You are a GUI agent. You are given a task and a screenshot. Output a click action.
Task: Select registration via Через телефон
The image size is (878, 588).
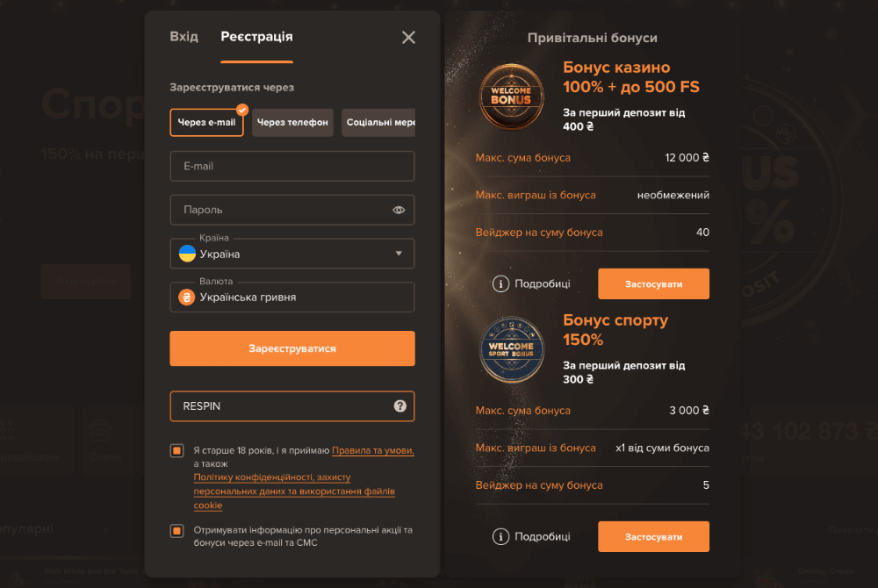[x=292, y=122]
